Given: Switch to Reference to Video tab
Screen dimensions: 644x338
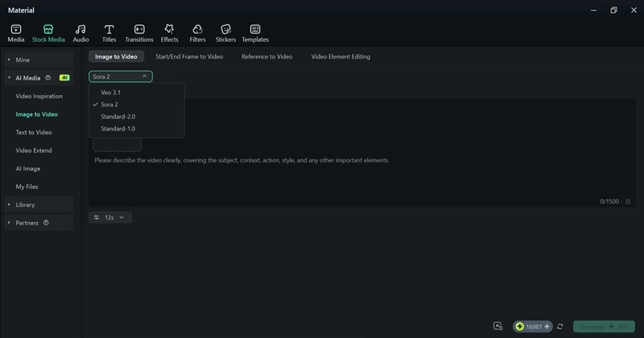Looking at the screenshot, I should click(x=267, y=56).
